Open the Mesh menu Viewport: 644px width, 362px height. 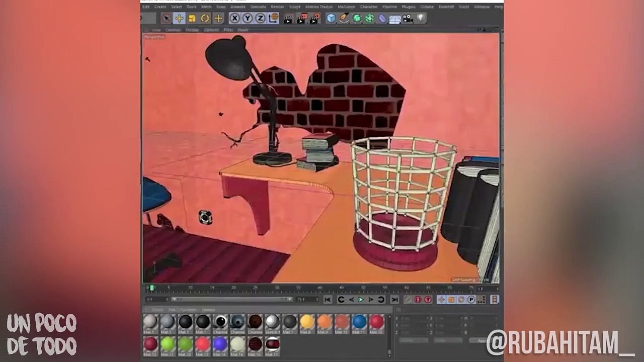click(x=206, y=7)
